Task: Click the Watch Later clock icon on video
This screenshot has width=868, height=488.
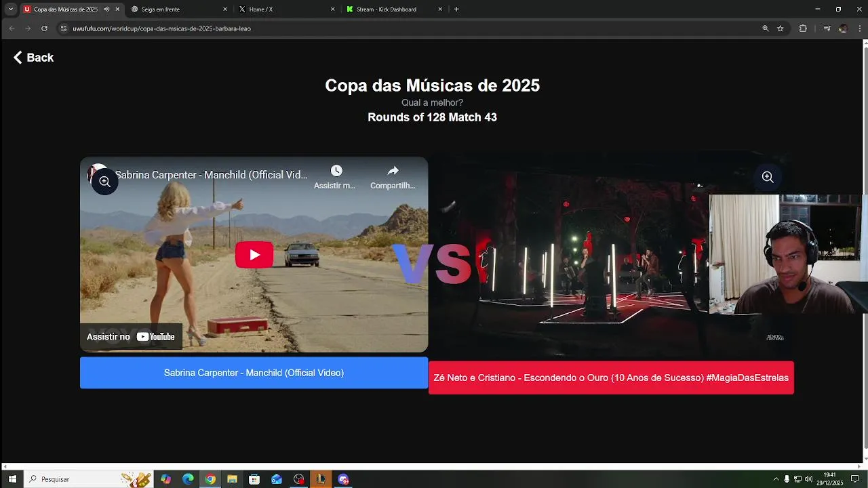Action: point(336,171)
